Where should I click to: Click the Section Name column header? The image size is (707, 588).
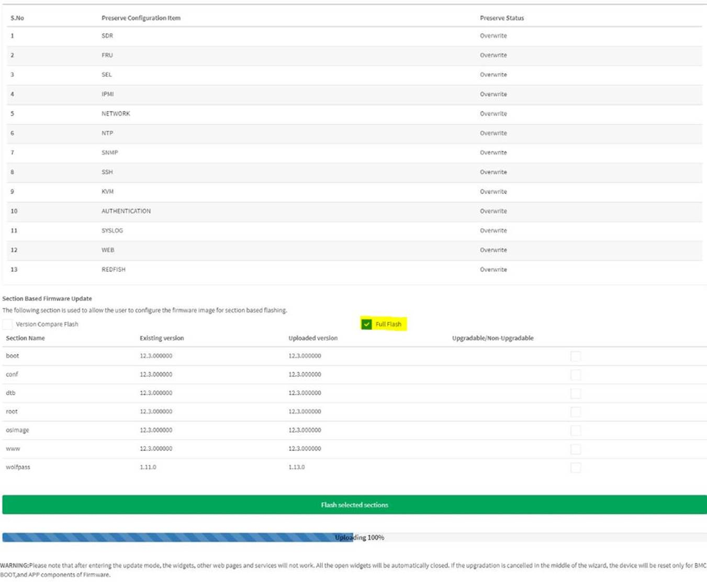(25, 338)
